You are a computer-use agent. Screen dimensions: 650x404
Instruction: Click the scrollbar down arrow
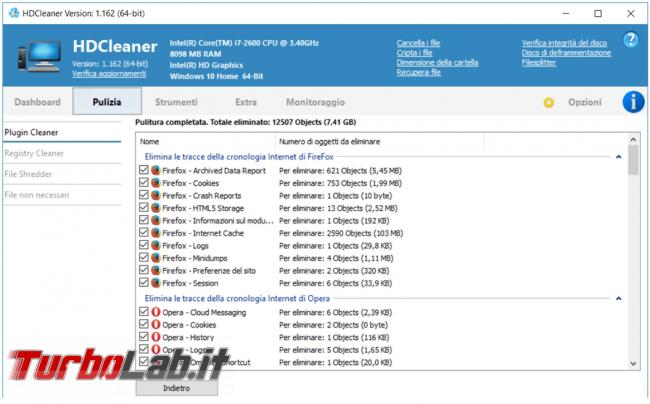click(x=633, y=364)
